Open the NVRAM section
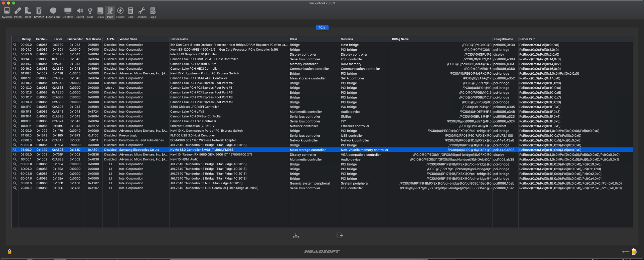This screenshot has height=260, width=644. click(x=39, y=12)
